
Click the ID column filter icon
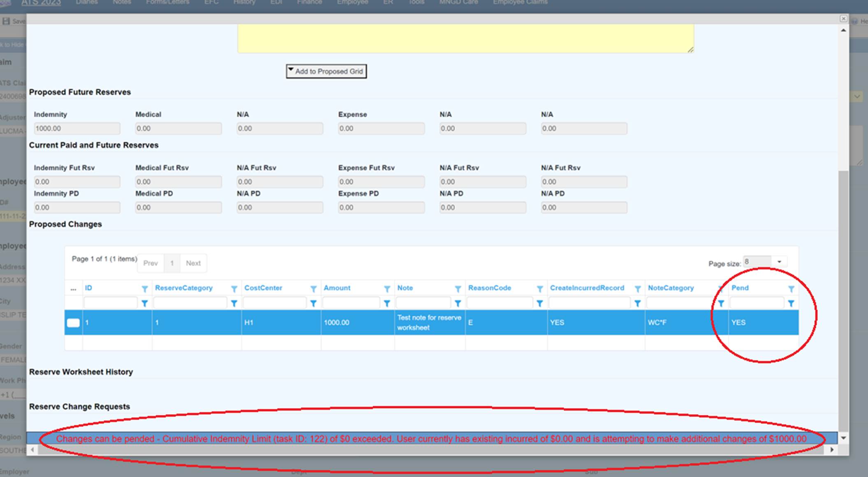(x=144, y=289)
